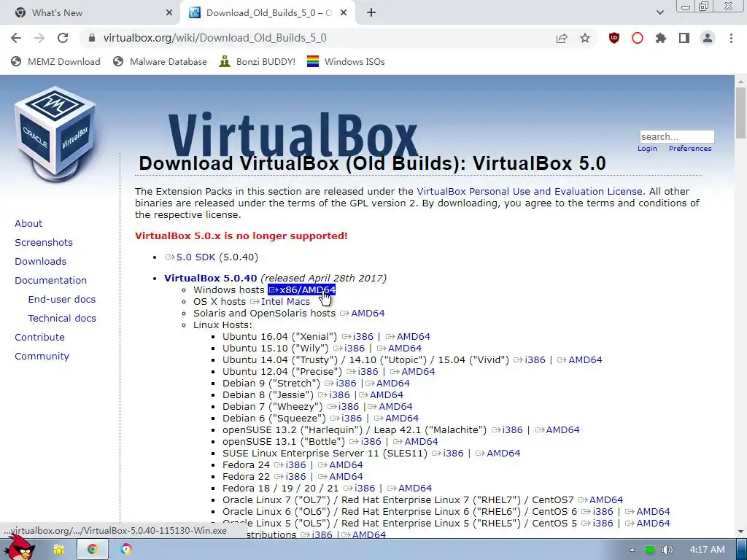Download Debian 8 Jessie i386
The height and width of the screenshot is (560, 747).
pos(334,394)
